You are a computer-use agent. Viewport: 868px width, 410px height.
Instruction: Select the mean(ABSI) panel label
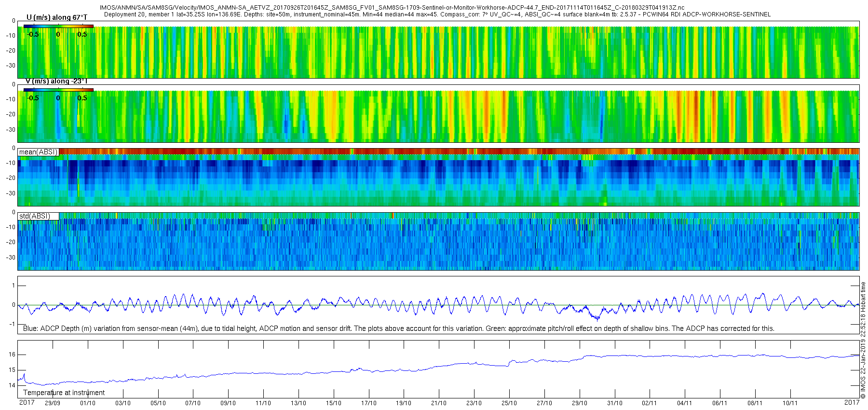[39, 152]
